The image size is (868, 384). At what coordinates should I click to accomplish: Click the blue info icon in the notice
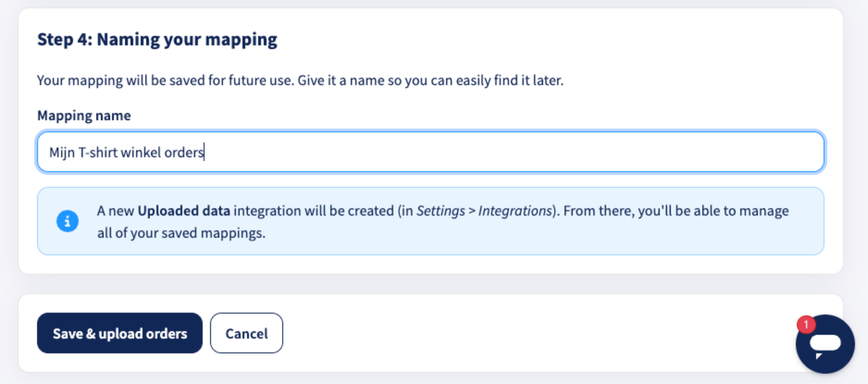click(x=67, y=221)
